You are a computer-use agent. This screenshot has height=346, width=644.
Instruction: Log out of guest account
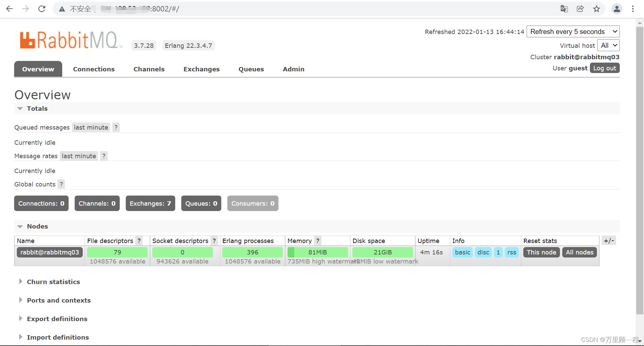(x=605, y=68)
